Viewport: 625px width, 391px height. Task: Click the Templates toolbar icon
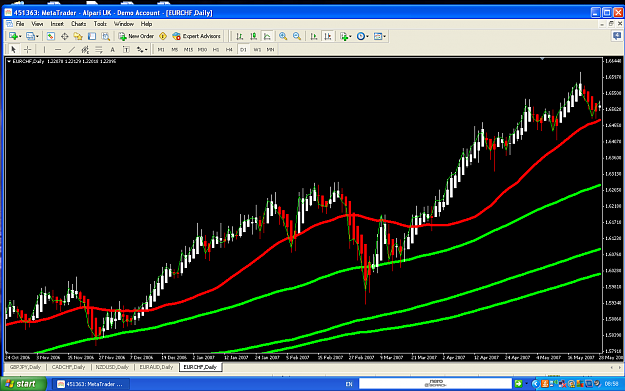tap(378, 36)
